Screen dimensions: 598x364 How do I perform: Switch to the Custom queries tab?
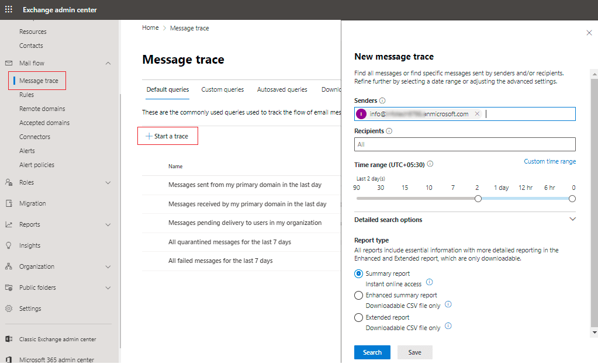pos(222,90)
